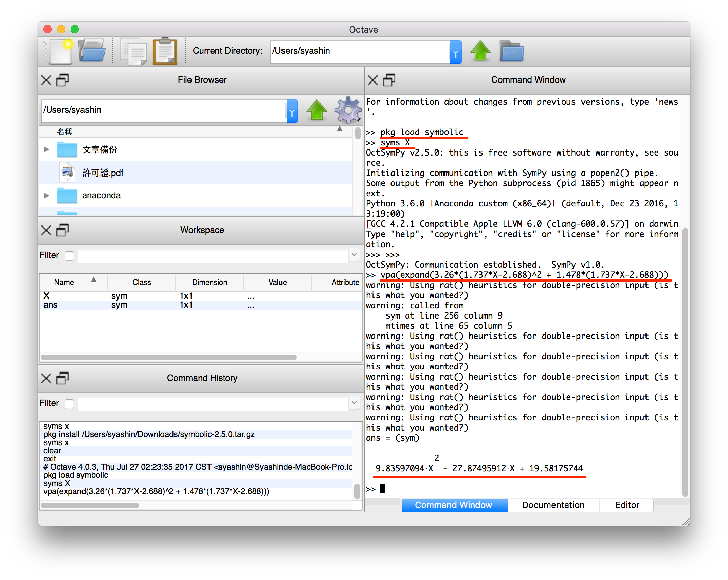Undock the Command Window panel

(389, 80)
